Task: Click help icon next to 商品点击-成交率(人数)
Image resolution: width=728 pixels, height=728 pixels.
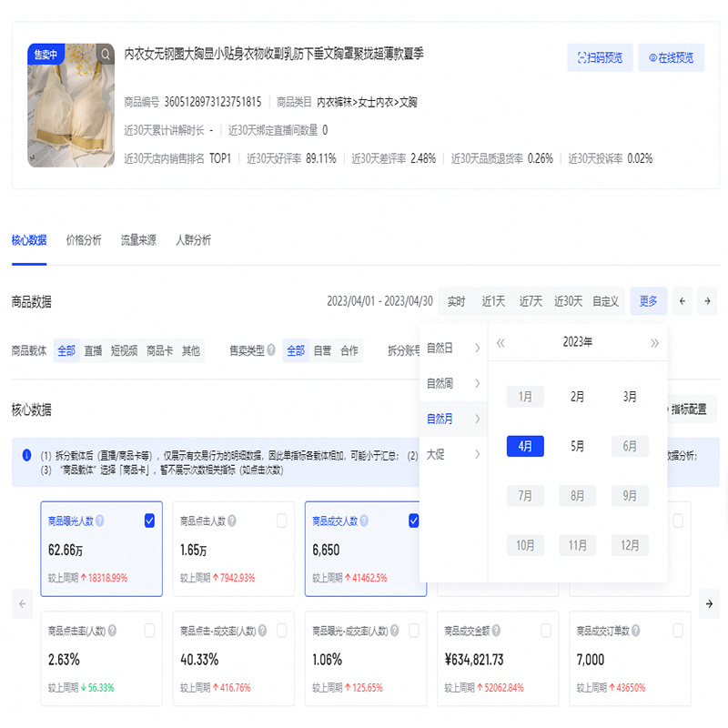Action: point(262,631)
